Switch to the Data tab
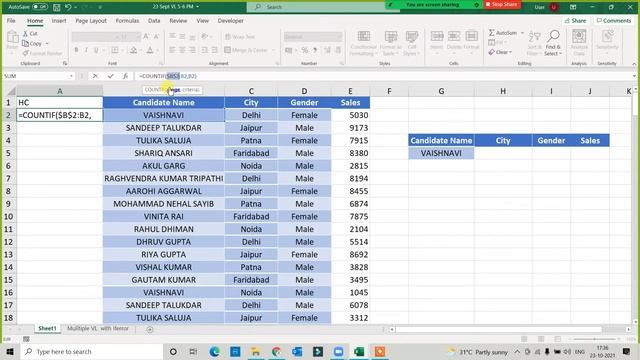 tap(154, 20)
